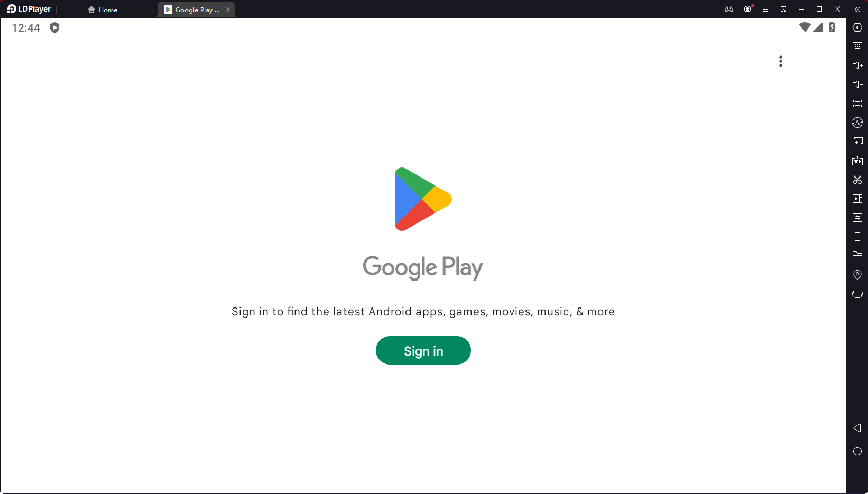The height and width of the screenshot is (494, 868).
Task: Increase volume with speaker plus icon
Action: (x=857, y=66)
